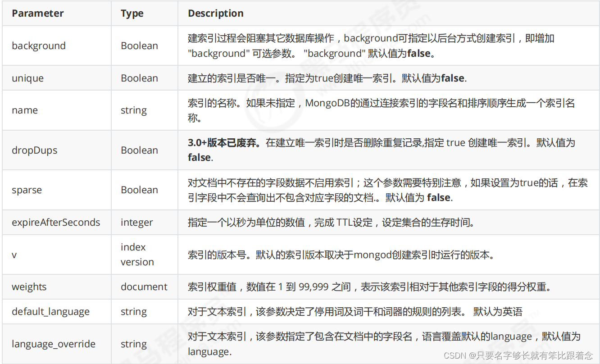Viewport: 600px width, 364px height.
Task: Click the description starting '对文档中不存在的字段数据'
Action: [387, 190]
